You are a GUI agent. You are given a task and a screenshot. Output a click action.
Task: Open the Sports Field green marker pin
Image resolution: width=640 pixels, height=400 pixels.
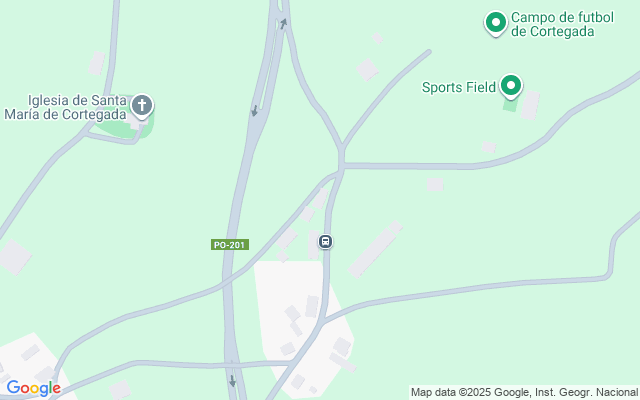[511, 86]
